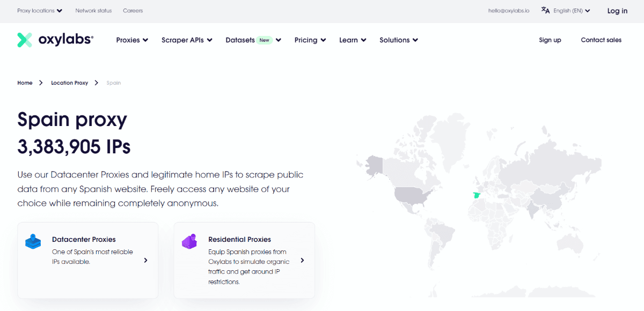Open the English (EN) language selector

pyautogui.click(x=572, y=11)
